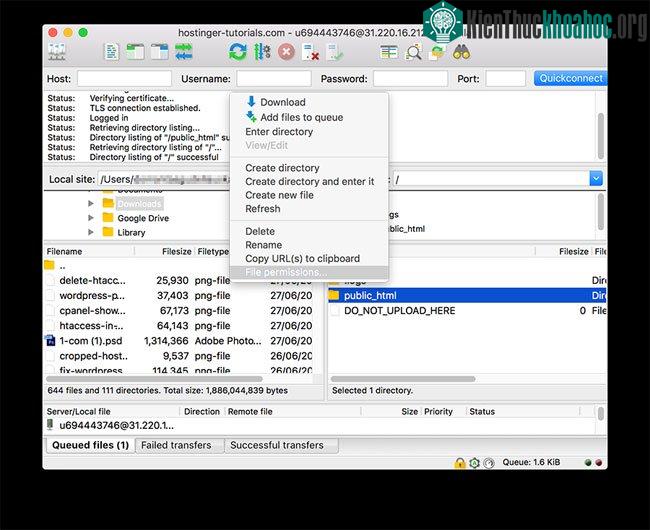Viewport: 650px width, 530px height.
Task: Click the Password input field
Action: click(410, 78)
